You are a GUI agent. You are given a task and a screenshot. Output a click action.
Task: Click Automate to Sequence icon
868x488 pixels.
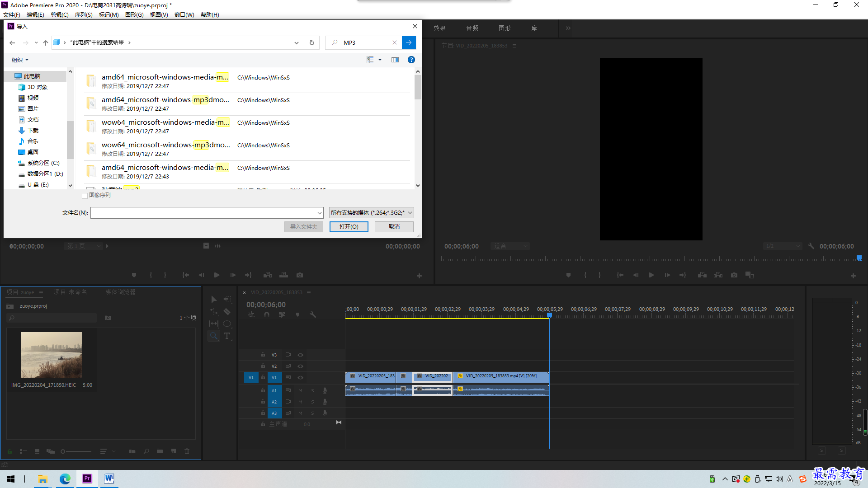point(132,451)
